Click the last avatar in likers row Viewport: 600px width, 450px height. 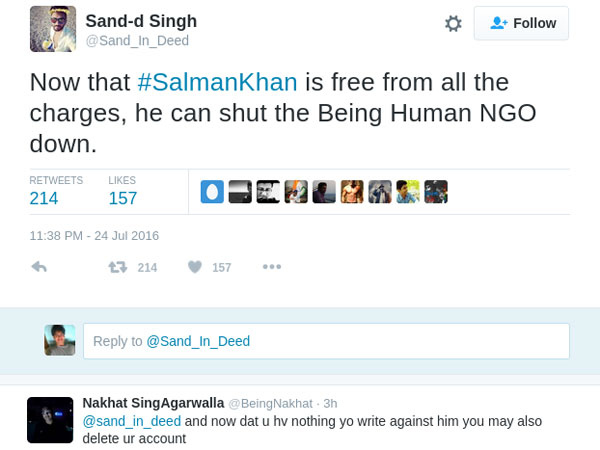pyautogui.click(x=436, y=192)
